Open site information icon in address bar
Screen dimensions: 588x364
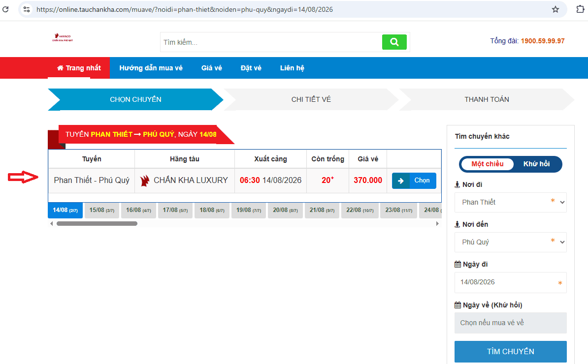pos(26,9)
